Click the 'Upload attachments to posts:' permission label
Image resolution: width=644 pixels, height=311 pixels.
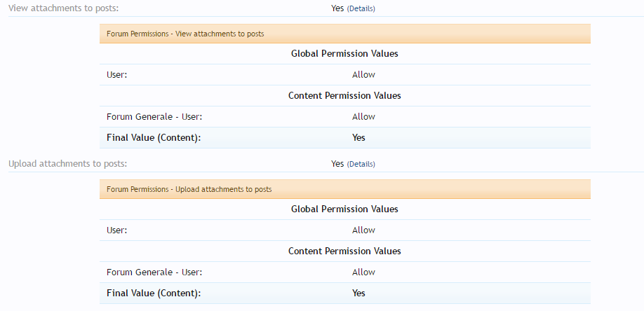click(67, 164)
